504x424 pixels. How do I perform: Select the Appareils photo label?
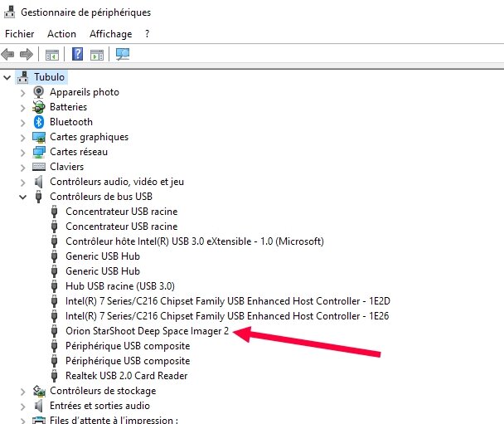[x=85, y=92]
